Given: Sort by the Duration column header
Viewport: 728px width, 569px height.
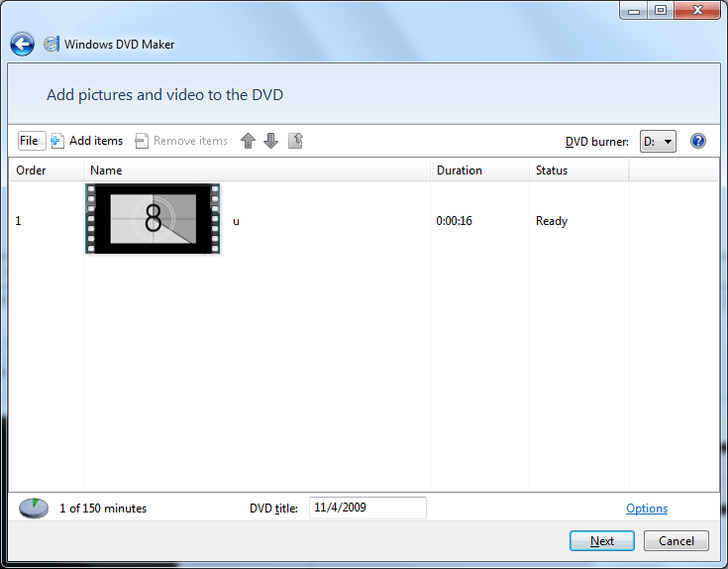Looking at the screenshot, I should (479, 170).
